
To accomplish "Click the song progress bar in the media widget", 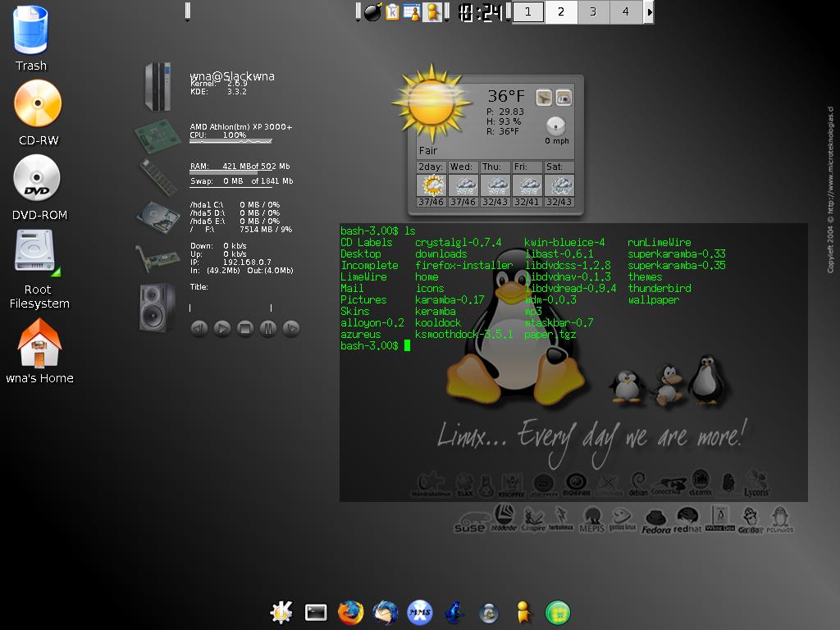I will click(231, 308).
